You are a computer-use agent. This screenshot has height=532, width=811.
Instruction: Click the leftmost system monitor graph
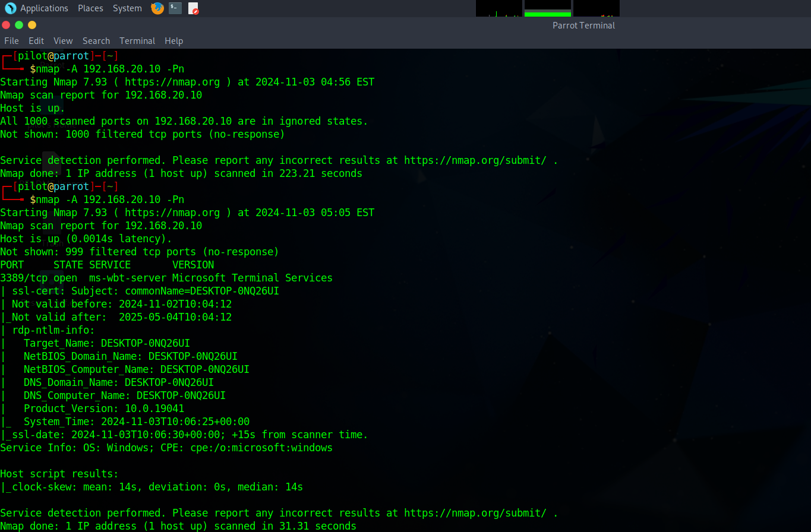coord(499,8)
